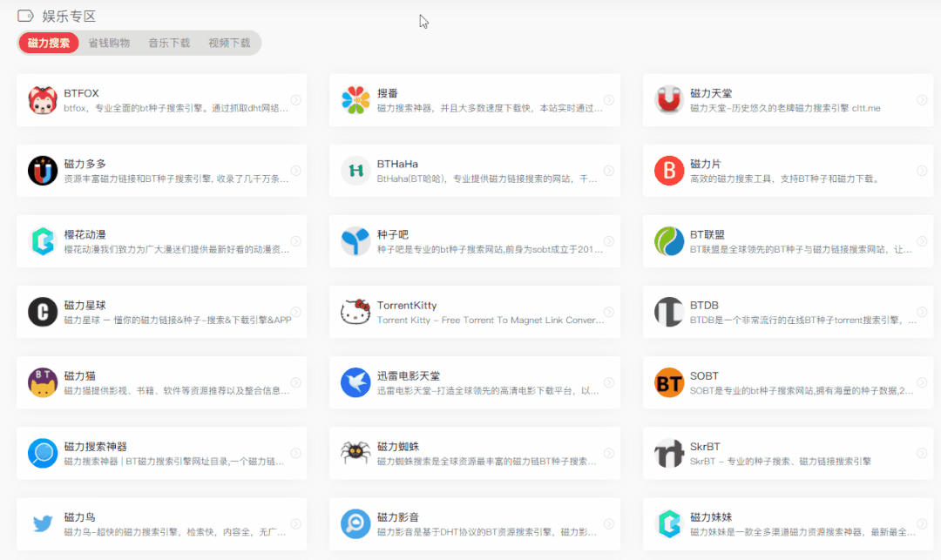The image size is (941, 560).
Task: Open the arrow on BTDB card
Action: [x=922, y=313]
